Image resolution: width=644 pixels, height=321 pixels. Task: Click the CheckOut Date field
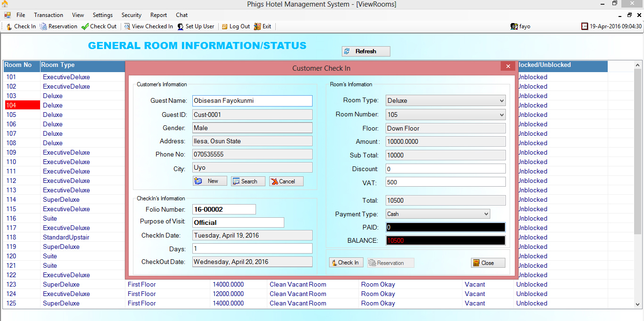pos(252,262)
